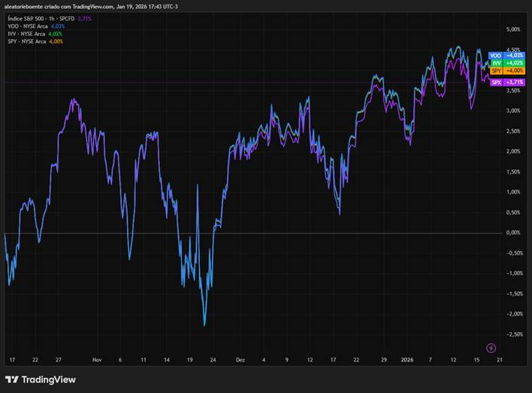Click the 3,00% axis label

pos(513,110)
